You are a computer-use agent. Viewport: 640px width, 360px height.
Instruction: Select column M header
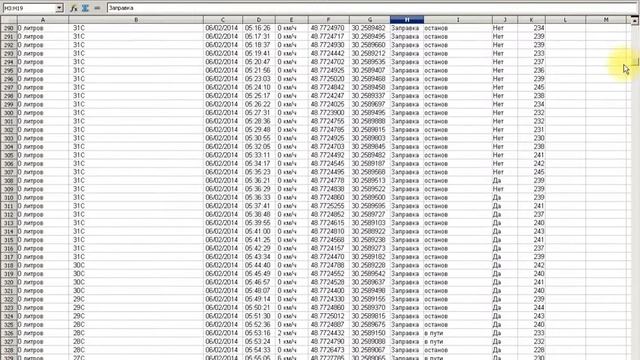pos(606,20)
